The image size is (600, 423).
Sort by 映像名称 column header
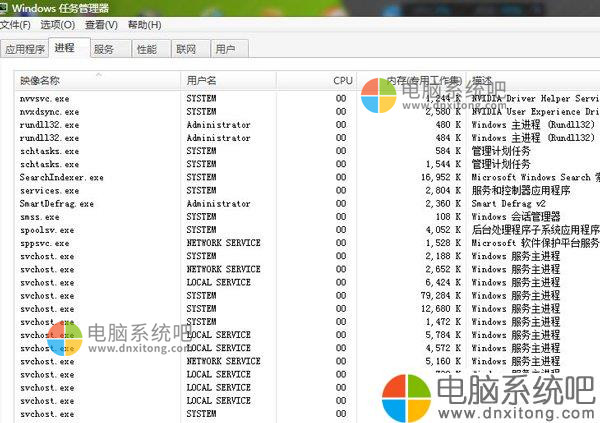(98, 81)
